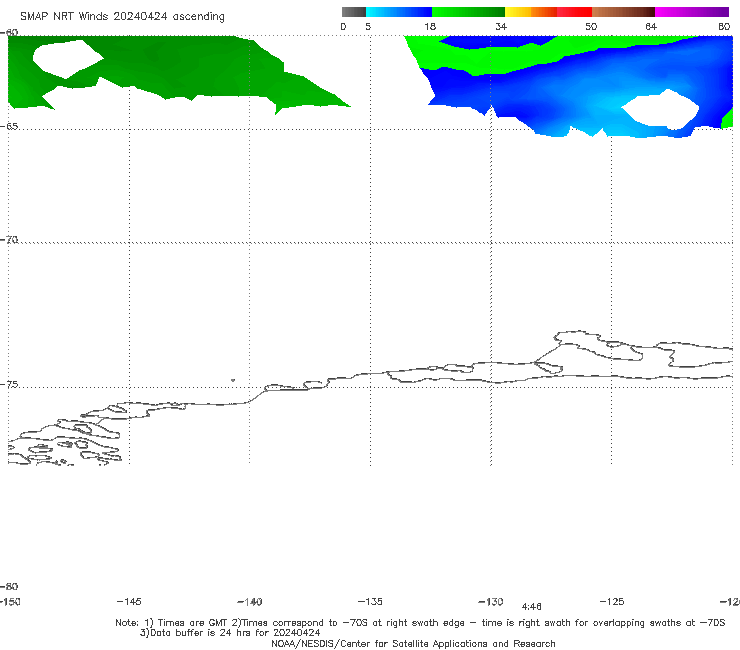Click the latitude label '-70'
This screenshot has height=650, width=740.
coord(9,240)
